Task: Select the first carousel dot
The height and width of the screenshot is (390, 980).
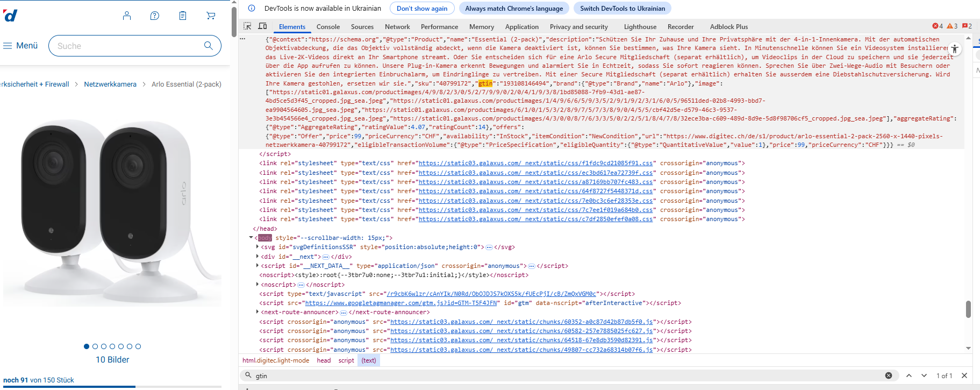Action: coord(87,346)
